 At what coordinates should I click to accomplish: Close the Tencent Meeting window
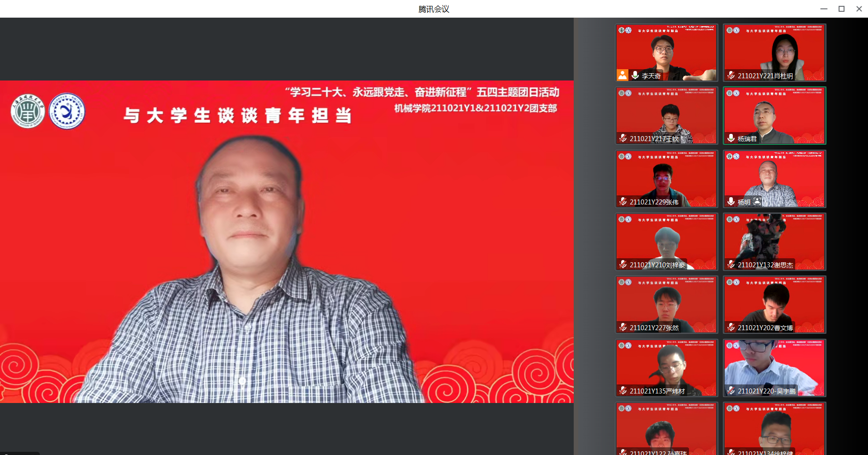pos(859,9)
